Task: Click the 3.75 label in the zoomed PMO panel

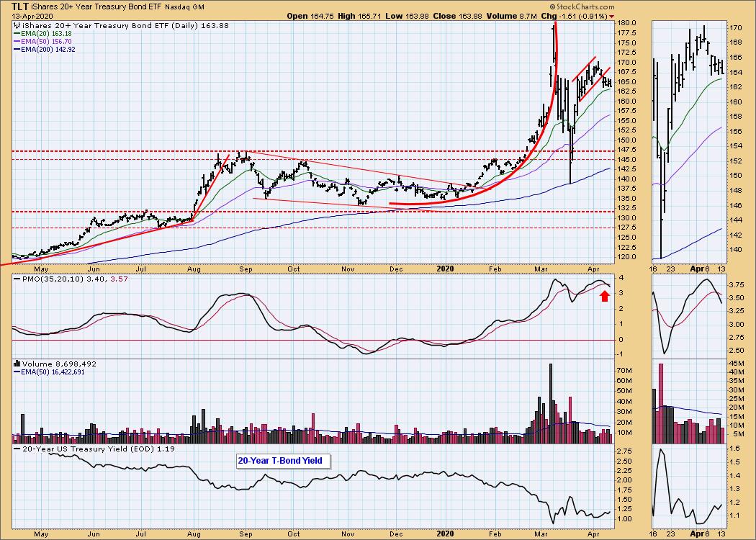Action: [737, 285]
